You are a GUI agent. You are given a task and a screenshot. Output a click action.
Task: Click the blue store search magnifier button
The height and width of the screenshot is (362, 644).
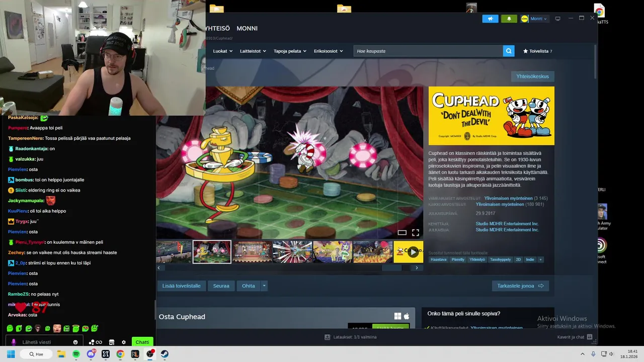pyautogui.click(x=509, y=51)
